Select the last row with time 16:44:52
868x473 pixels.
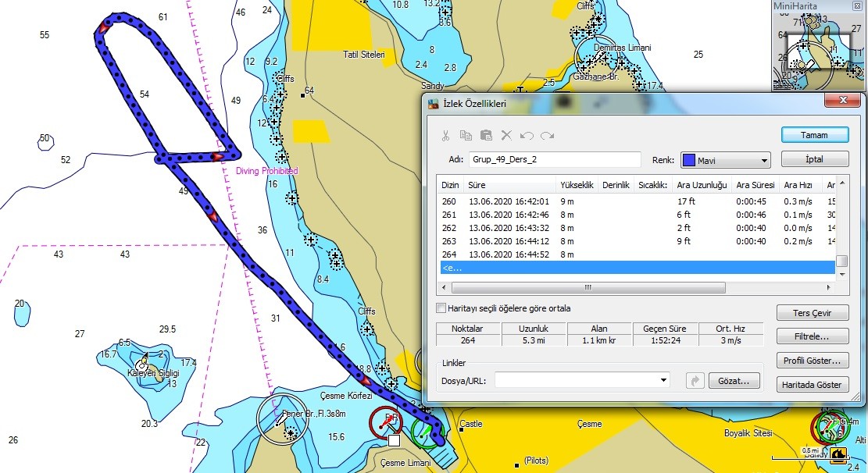[x=637, y=254]
